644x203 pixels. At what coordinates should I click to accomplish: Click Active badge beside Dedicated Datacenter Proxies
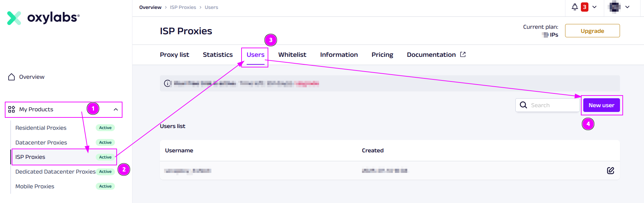point(105,172)
